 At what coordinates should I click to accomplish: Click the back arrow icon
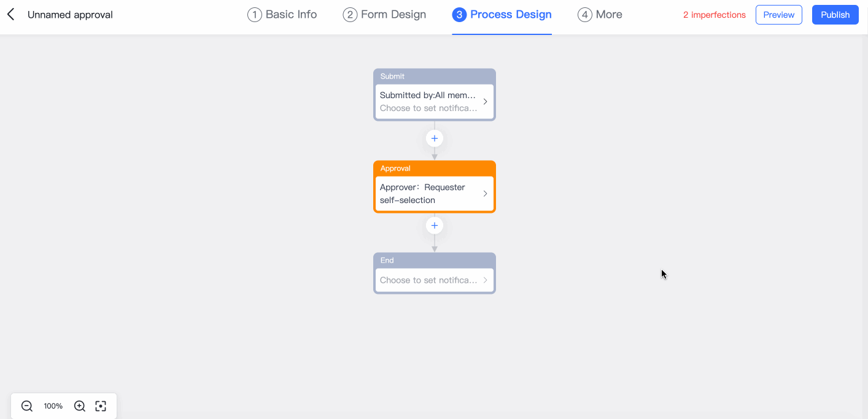tap(11, 15)
